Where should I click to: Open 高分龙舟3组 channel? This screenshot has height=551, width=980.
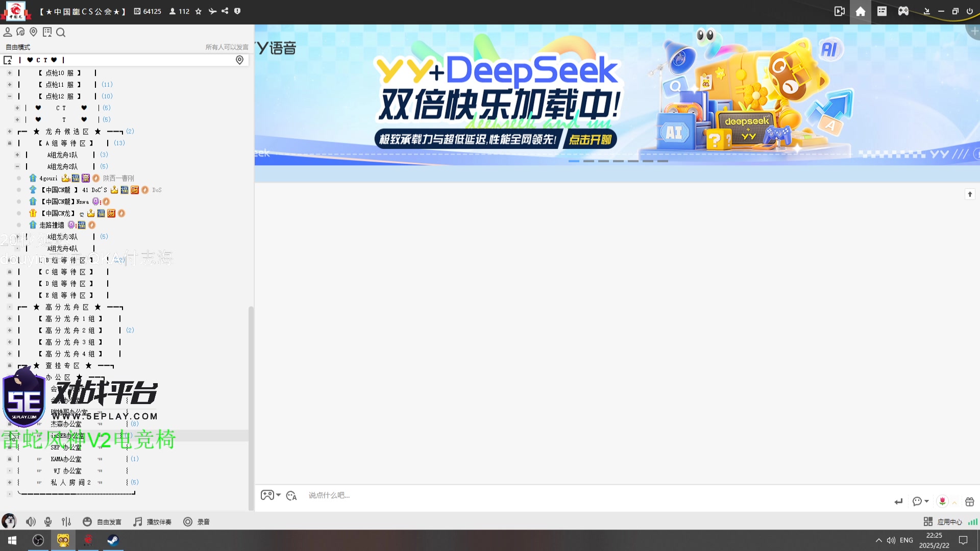click(70, 342)
